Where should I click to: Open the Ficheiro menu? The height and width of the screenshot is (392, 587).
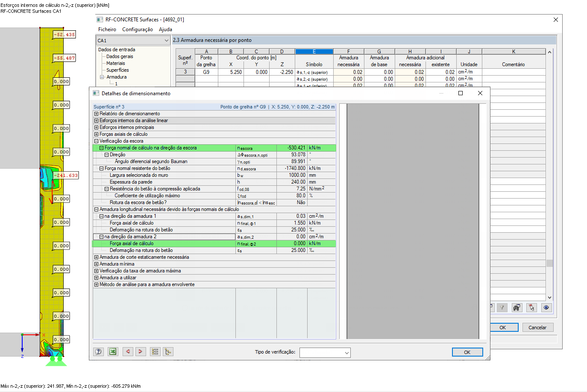tap(107, 29)
